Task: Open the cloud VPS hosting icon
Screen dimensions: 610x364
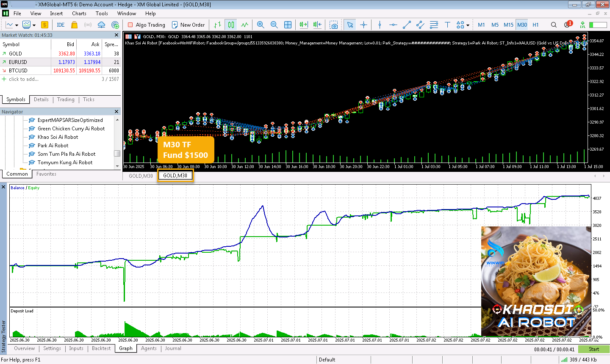Action: tap(101, 25)
